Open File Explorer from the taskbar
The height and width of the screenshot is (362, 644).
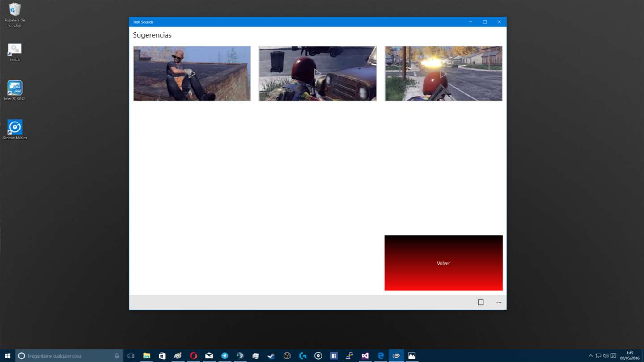pos(147,356)
